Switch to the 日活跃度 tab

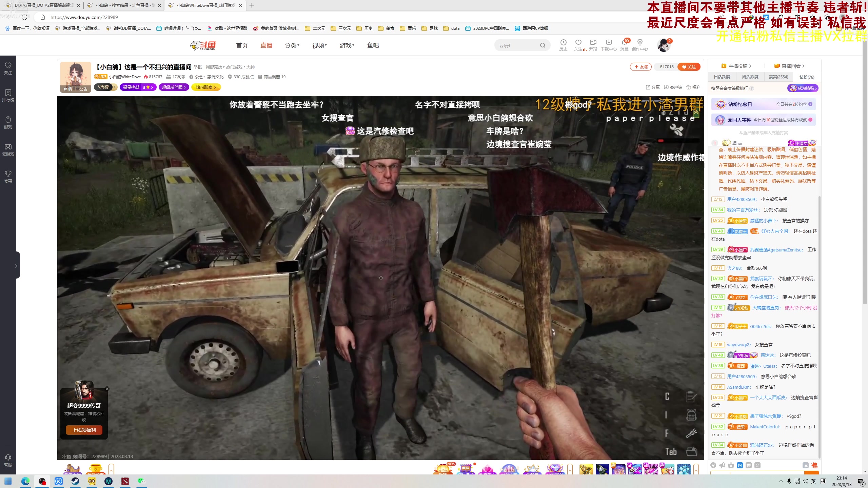click(722, 77)
